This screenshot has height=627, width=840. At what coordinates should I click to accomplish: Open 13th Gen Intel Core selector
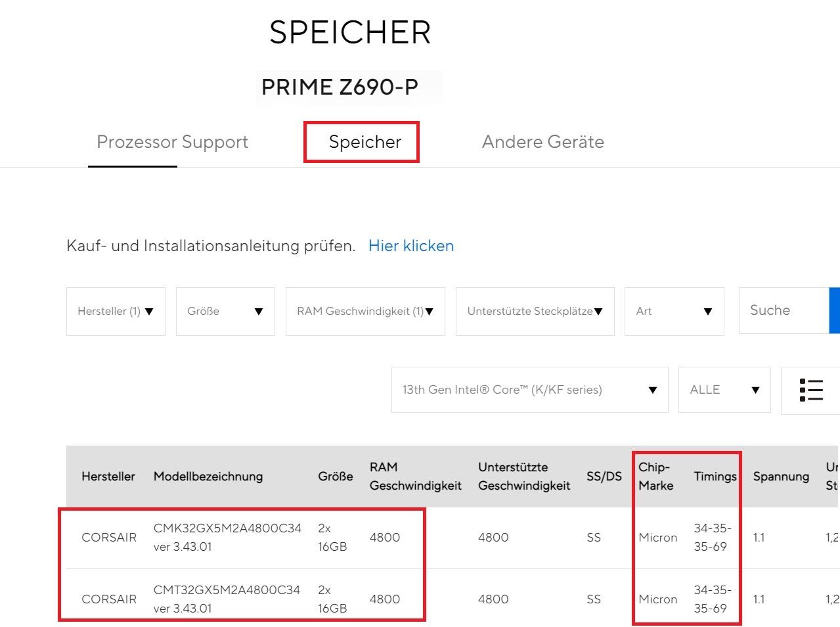(x=529, y=390)
